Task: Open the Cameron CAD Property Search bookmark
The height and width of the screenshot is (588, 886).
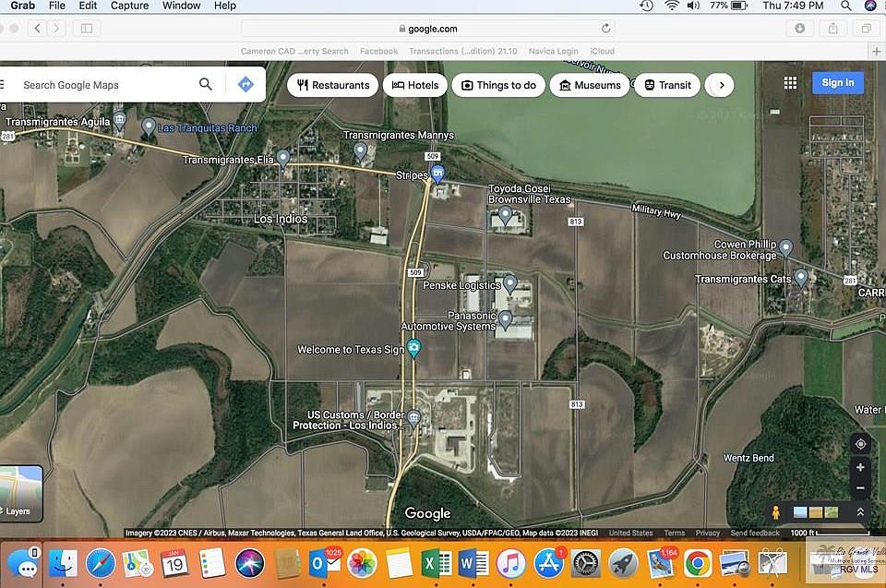Action: coord(293,51)
